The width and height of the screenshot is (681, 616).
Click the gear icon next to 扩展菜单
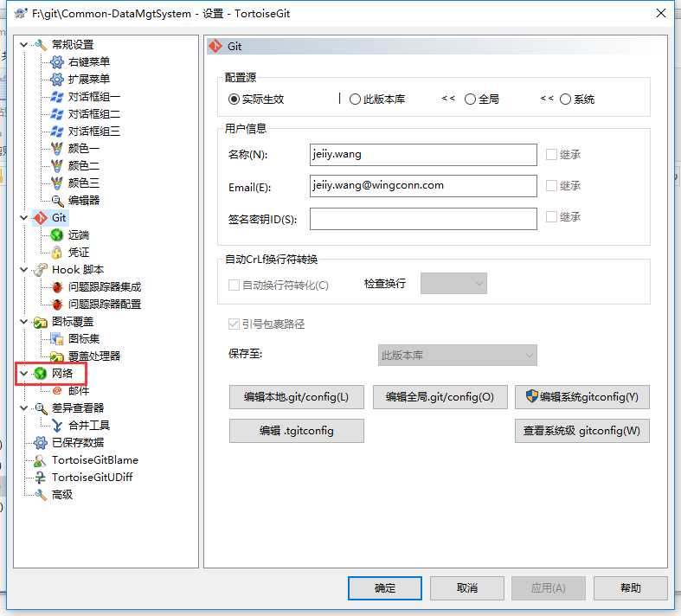(x=57, y=79)
